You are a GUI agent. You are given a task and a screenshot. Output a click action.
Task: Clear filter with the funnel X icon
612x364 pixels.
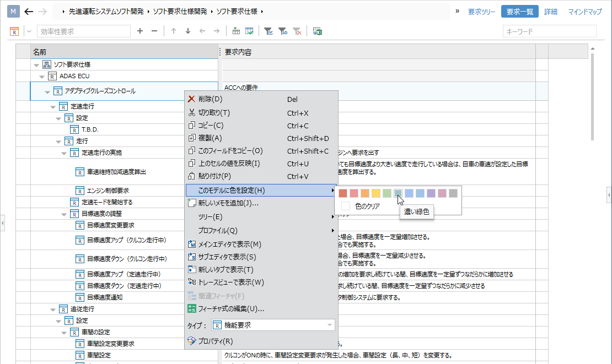point(297,31)
